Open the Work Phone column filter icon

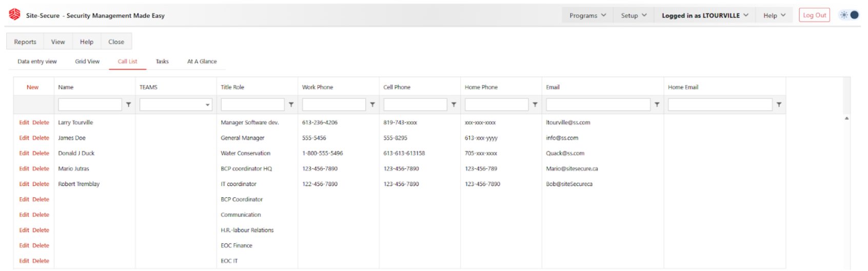point(372,105)
